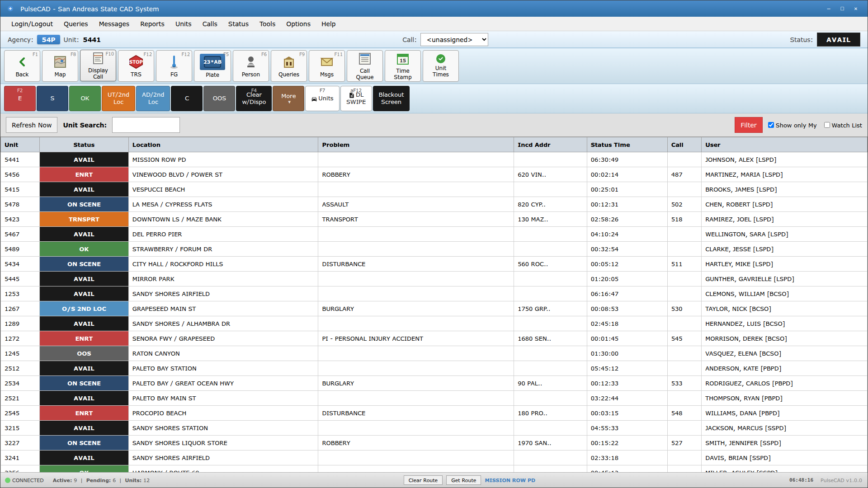Viewport: 868px width, 488px height.
Task: Select the TRS stop-sign tool
Action: pos(136,66)
